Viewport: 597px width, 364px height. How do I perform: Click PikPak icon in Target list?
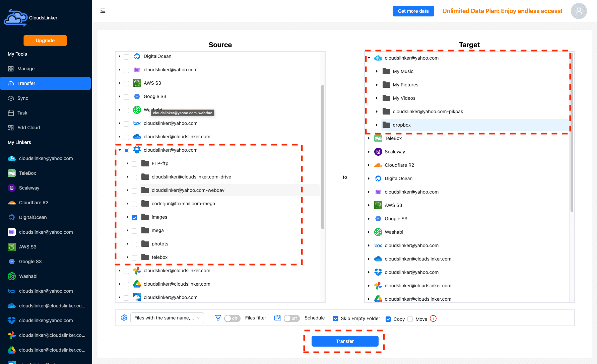coord(378,58)
